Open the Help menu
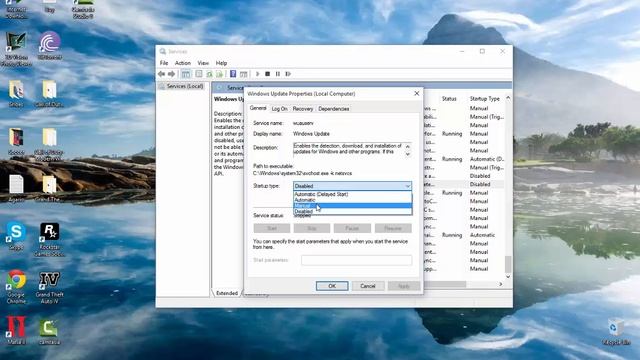 [x=221, y=63]
